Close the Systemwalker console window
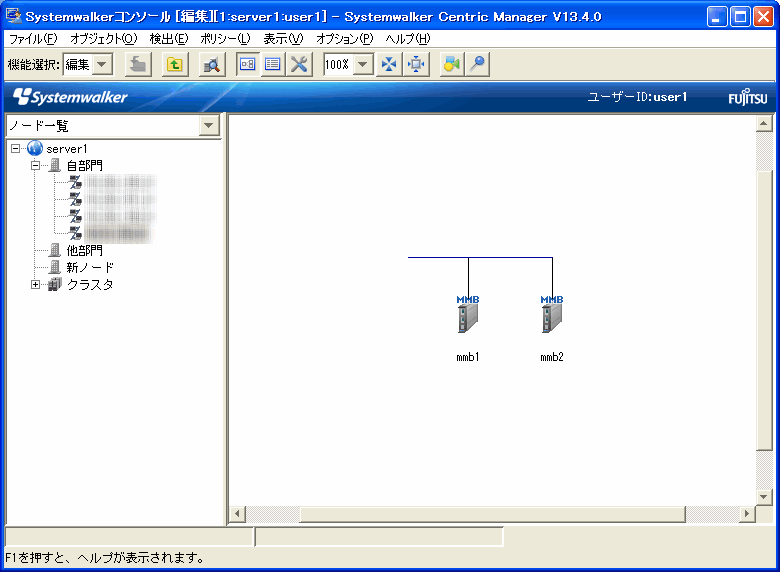Screen dimensions: 780x572 pos(763,17)
